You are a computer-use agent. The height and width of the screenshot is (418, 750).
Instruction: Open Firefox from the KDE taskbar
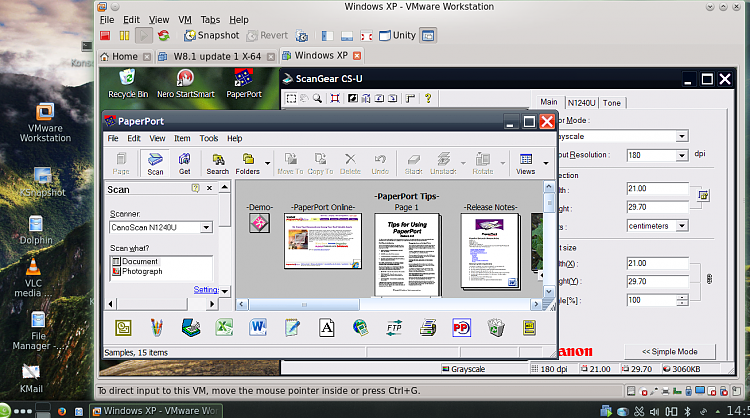click(62, 411)
